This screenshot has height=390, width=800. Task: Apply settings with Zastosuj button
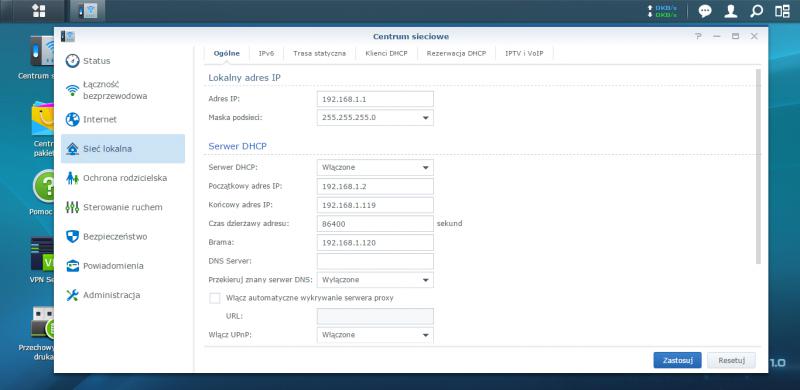coord(677,360)
